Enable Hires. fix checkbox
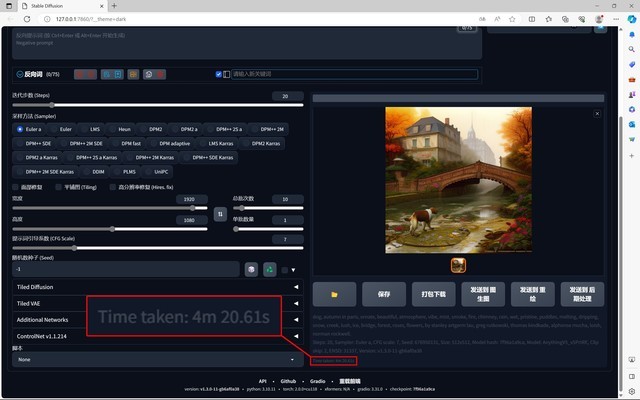This screenshot has height=400, width=640. pos(112,186)
